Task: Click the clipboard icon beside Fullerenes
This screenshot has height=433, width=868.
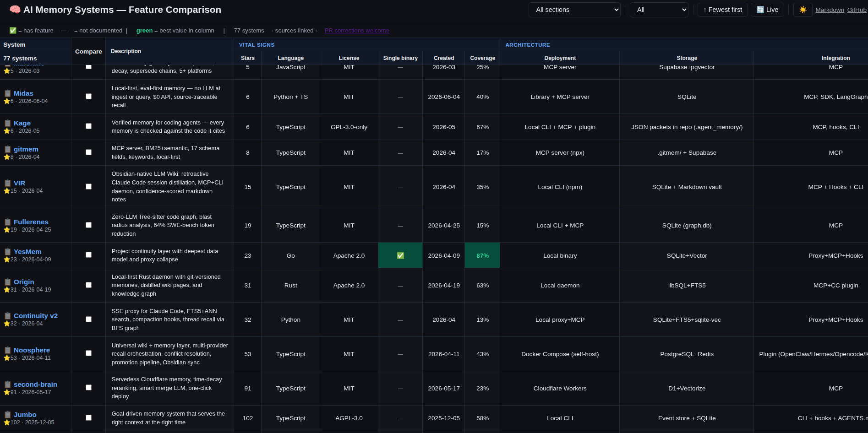Action: pos(8,222)
